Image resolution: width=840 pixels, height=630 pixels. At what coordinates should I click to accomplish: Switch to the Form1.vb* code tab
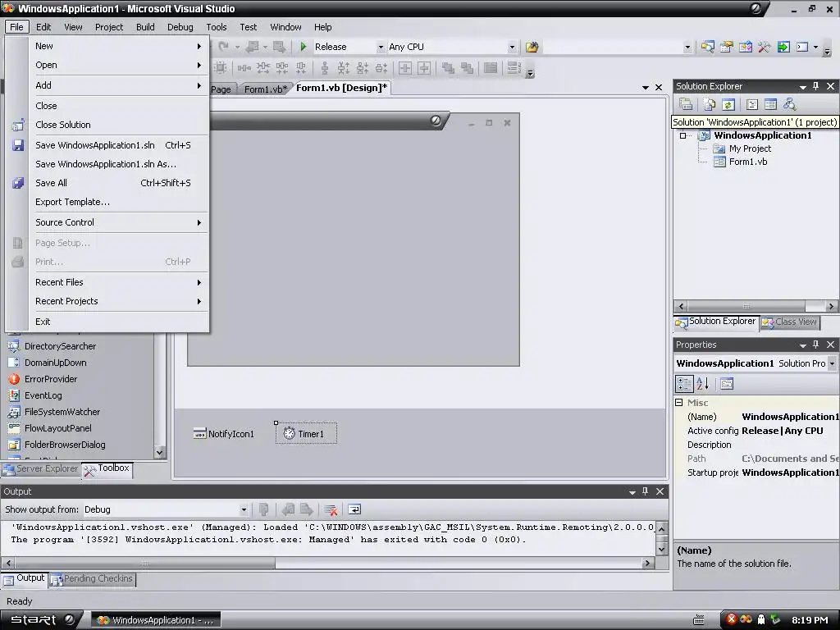click(265, 89)
